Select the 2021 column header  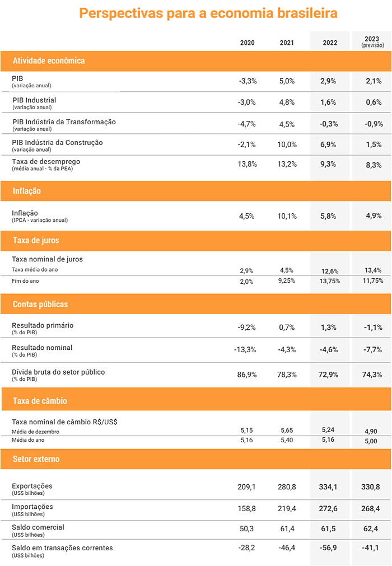pos(287,43)
